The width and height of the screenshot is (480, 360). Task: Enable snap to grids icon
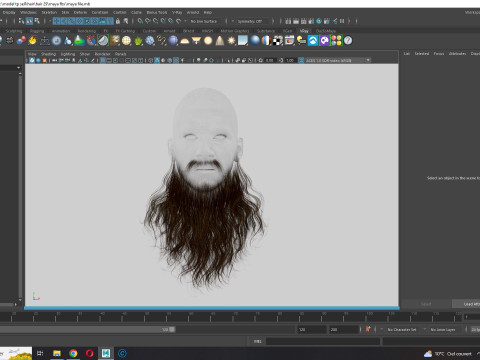pyautogui.click(x=140, y=21)
